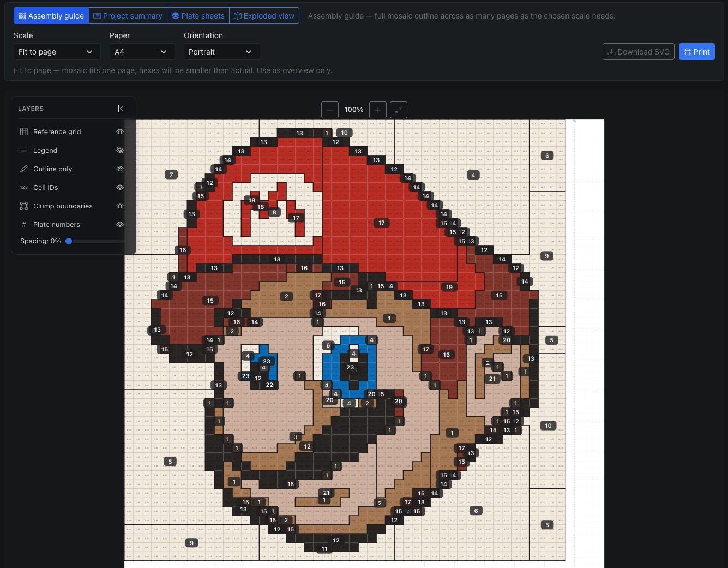
Task: Zoom out with the minus button
Action: point(330,110)
